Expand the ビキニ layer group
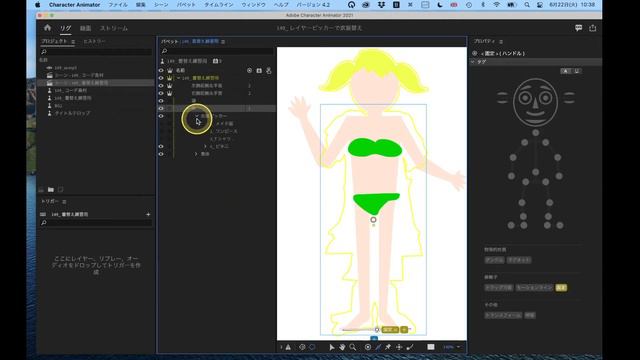Viewport: 640px width, 360px height. coord(205,146)
